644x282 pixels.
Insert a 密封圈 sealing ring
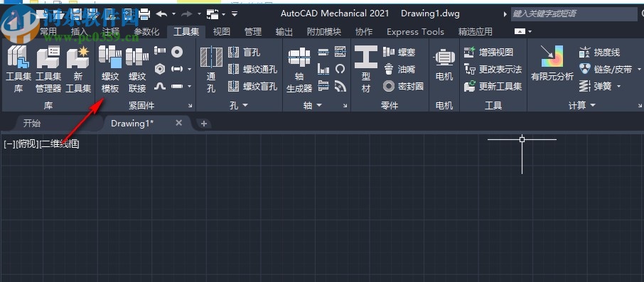[x=403, y=87]
